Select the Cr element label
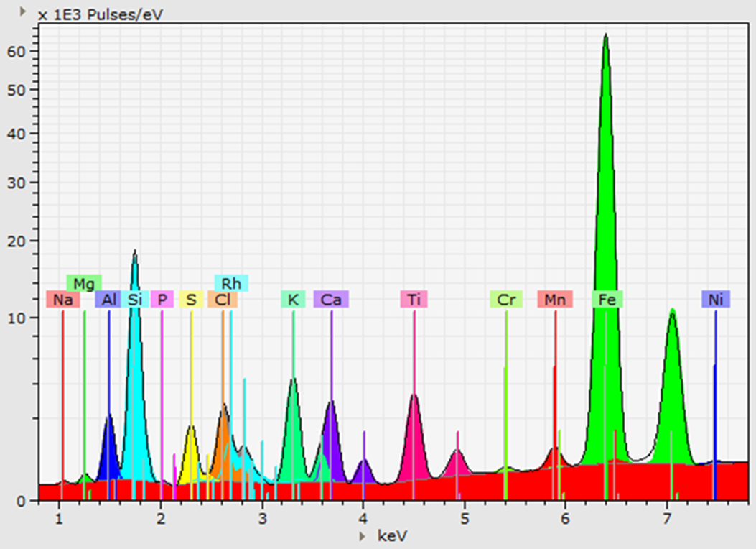 506,300
